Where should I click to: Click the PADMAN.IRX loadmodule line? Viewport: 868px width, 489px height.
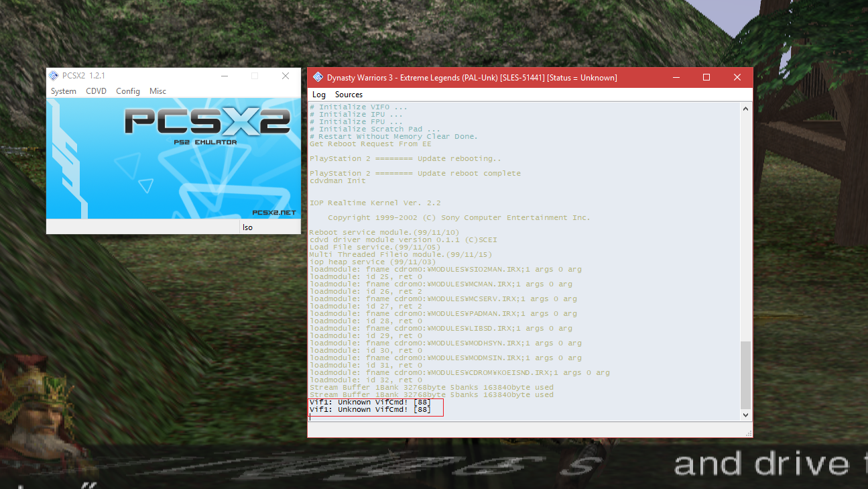tap(443, 314)
